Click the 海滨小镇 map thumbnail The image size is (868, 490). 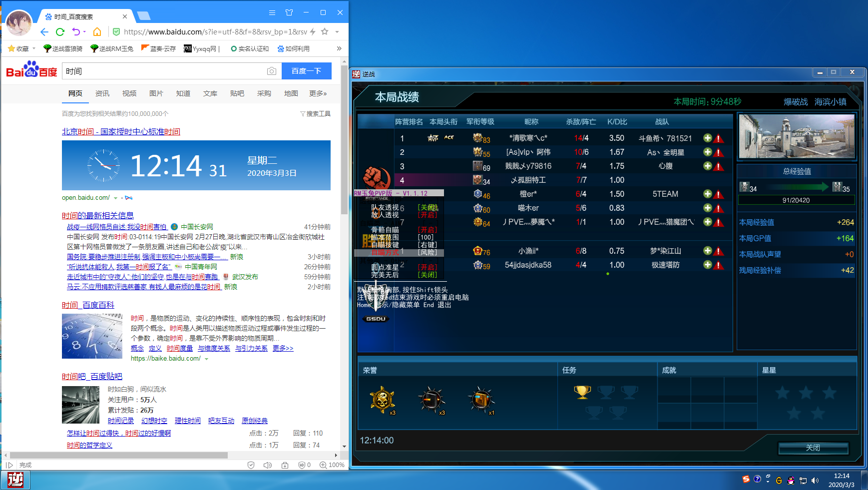pyautogui.click(x=797, y=136)
